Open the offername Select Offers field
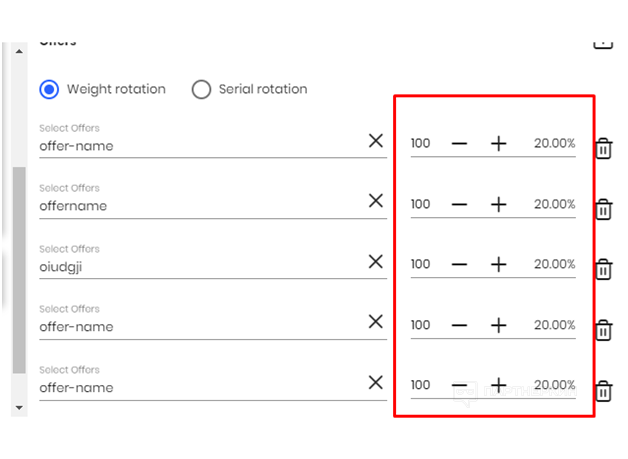The image size is (628, 459). (x=200, y=206)
